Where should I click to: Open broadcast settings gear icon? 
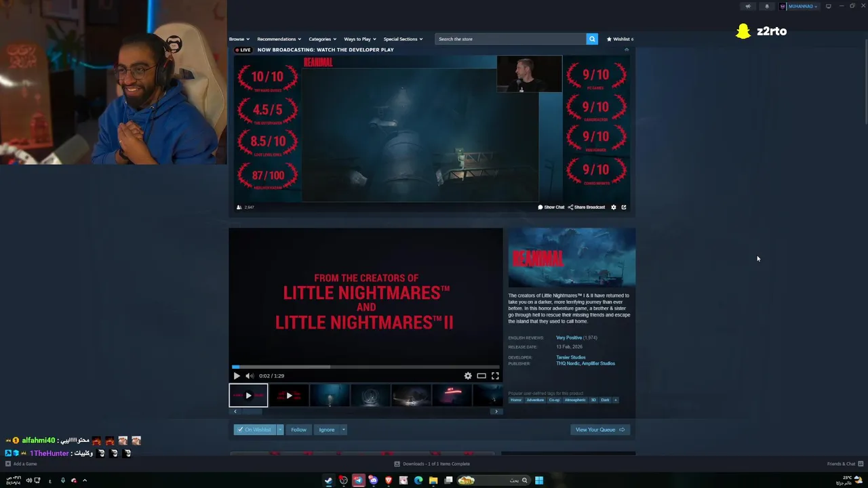coord(614,207)
